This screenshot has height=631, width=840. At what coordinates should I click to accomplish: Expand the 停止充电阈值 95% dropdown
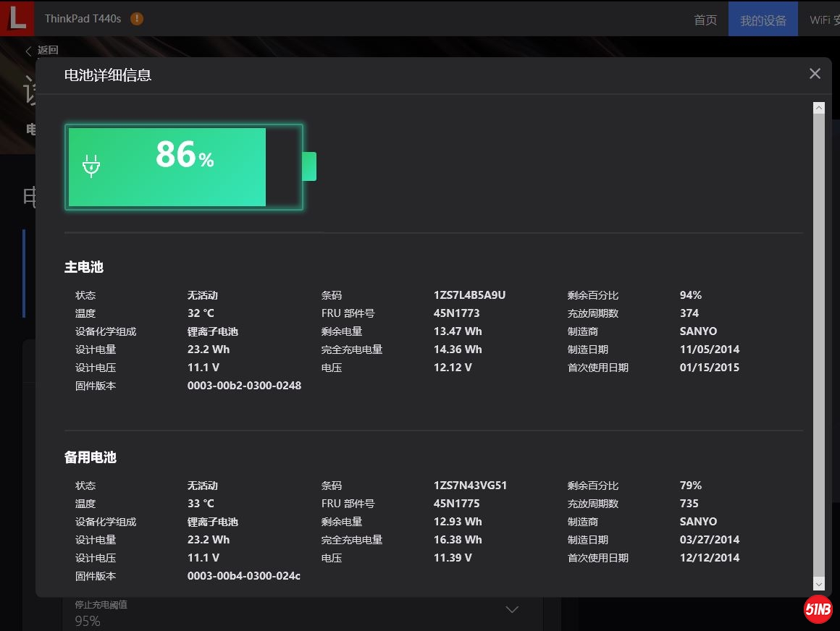511,610
